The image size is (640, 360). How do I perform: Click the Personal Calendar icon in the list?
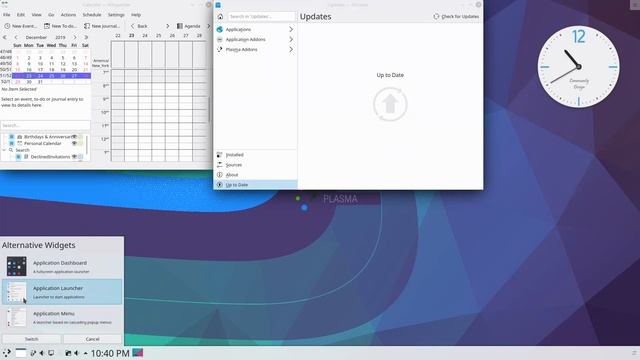(x=20, y=144)
